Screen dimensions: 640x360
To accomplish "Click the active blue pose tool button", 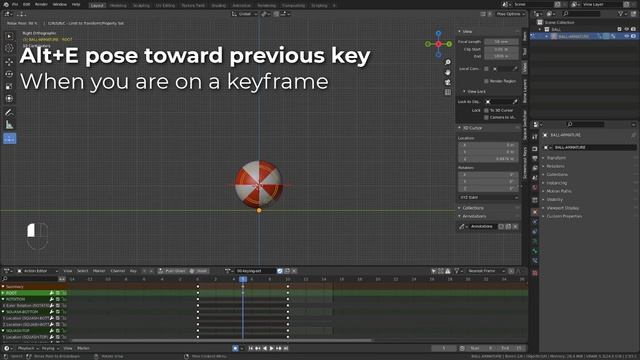I will 9,138.
